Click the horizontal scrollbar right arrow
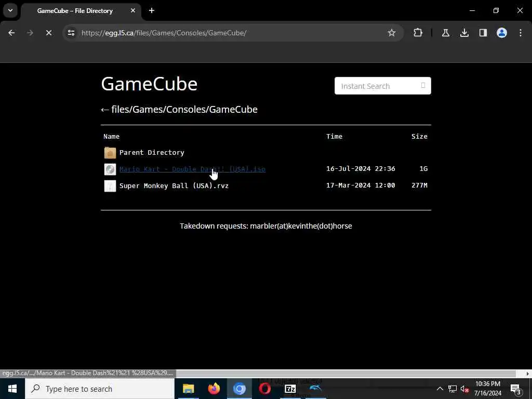This screenshot has width=532, height=399. pos(528,374)
